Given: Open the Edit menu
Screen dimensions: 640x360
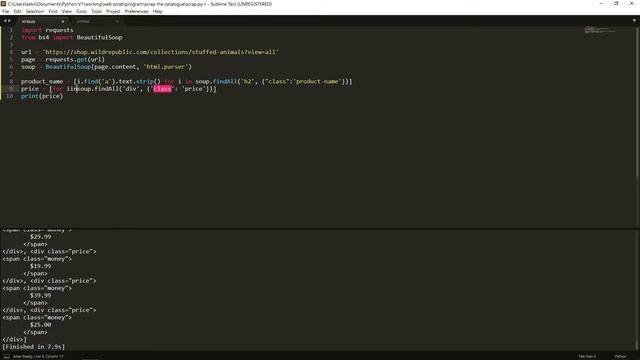Looking at the screenshot, I should click(x=18, y=11).
